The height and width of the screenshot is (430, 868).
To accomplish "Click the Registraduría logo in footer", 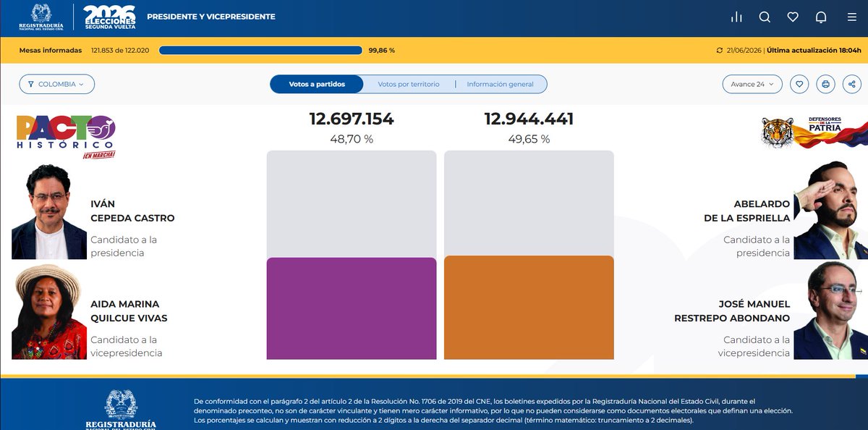I will point(121,410).
